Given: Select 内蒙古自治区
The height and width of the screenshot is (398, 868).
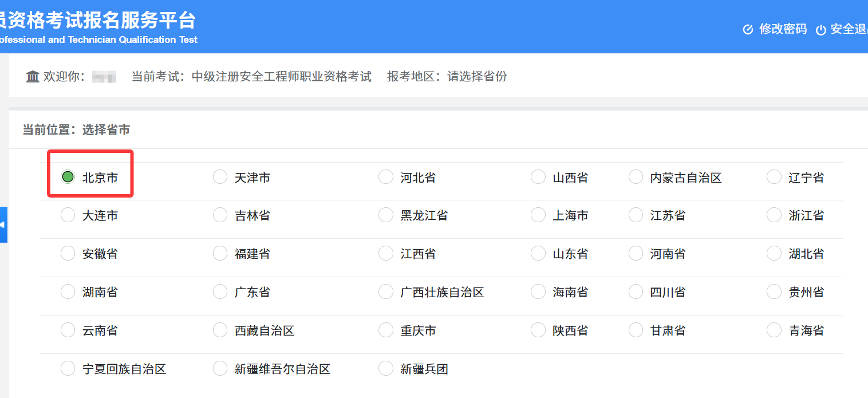Looking at the screenshot, I should [x=636, y=177].
